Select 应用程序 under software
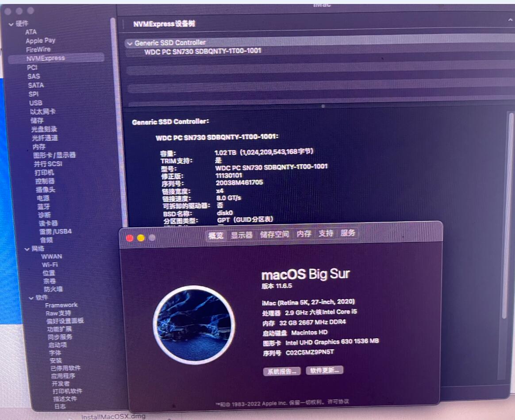Screen dimensions: 515x420 pyautogui.click(x=63, y=376)
